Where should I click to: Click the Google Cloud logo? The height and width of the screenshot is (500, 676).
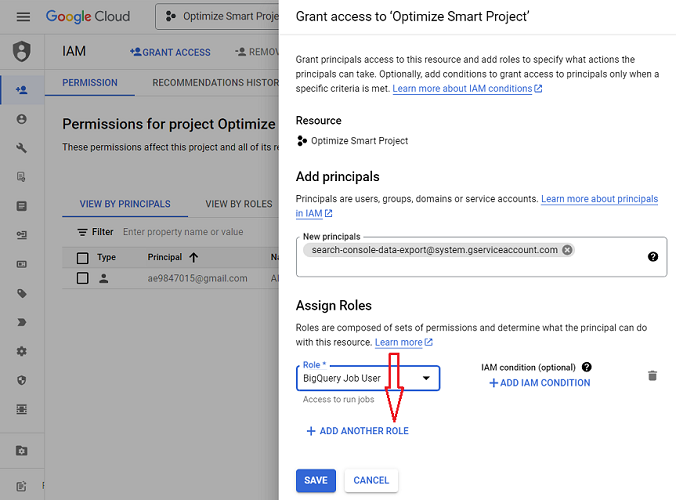point(88,16)
